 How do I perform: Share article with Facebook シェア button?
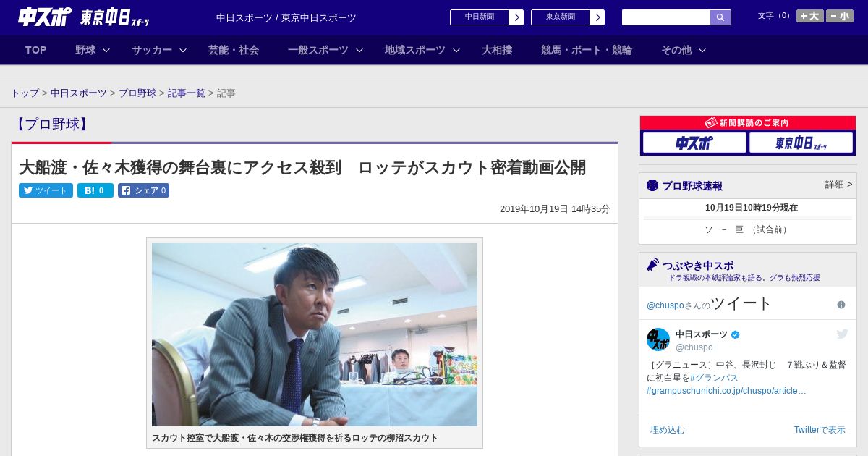pyautogui.click(x=143, y=190)
